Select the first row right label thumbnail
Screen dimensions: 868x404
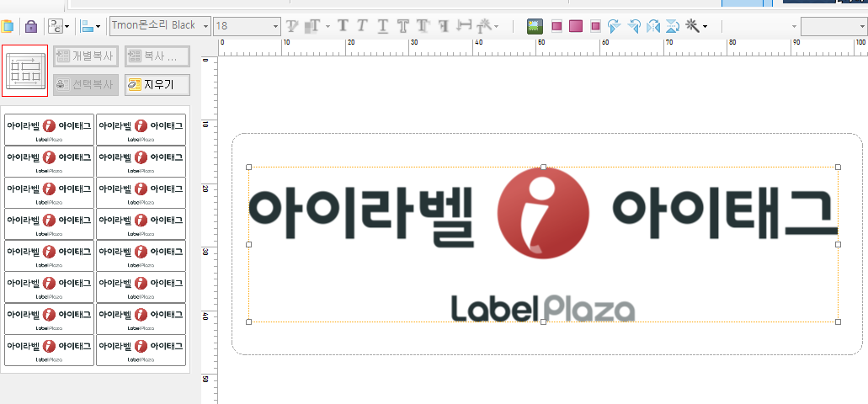click(141, 130)
